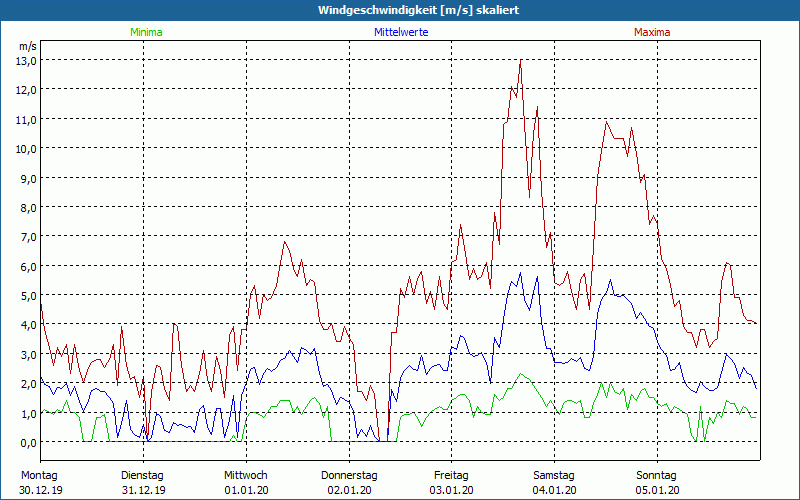Select the Dienstag day label
This screenshot has width=800, height=500.
[x=142, y=475]
